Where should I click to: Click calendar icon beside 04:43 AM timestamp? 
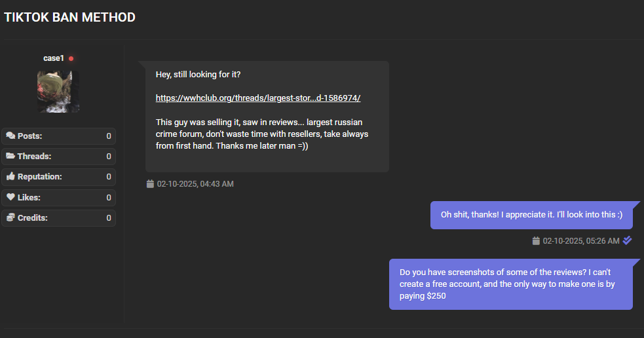150,183
